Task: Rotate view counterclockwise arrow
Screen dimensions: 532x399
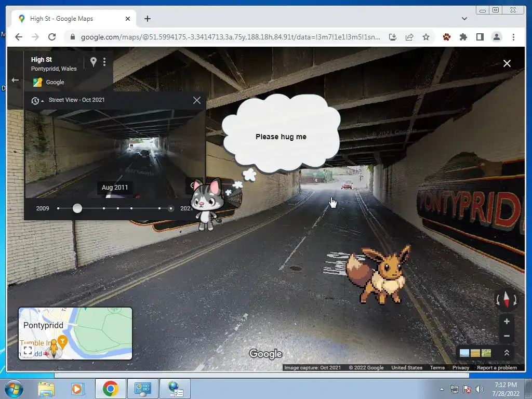Action: pyautogui.click(x=498, y=300)
